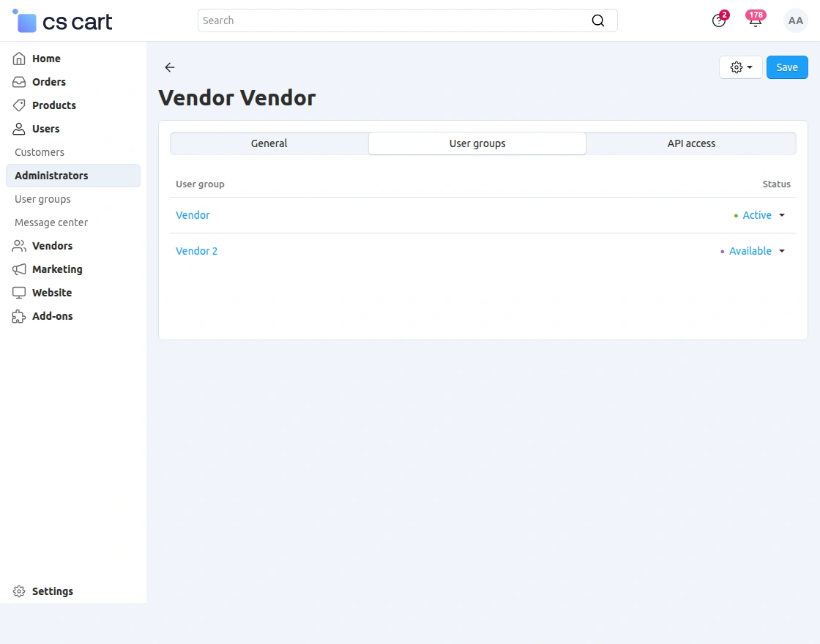Open the API access tab
Image resolution: width=820 pixels, height=644 pixels.
(x=690, y=143)
